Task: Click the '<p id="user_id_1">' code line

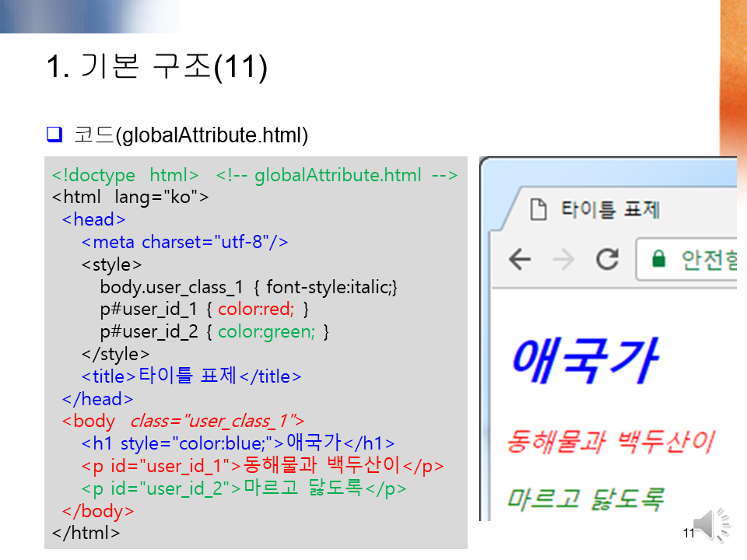Action: (x=262, y=466)
